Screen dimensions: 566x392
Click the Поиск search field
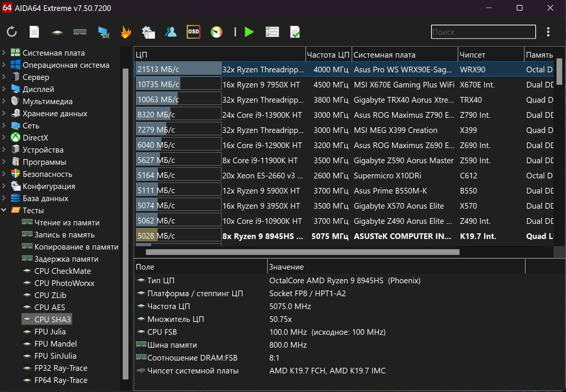[483, 32]
